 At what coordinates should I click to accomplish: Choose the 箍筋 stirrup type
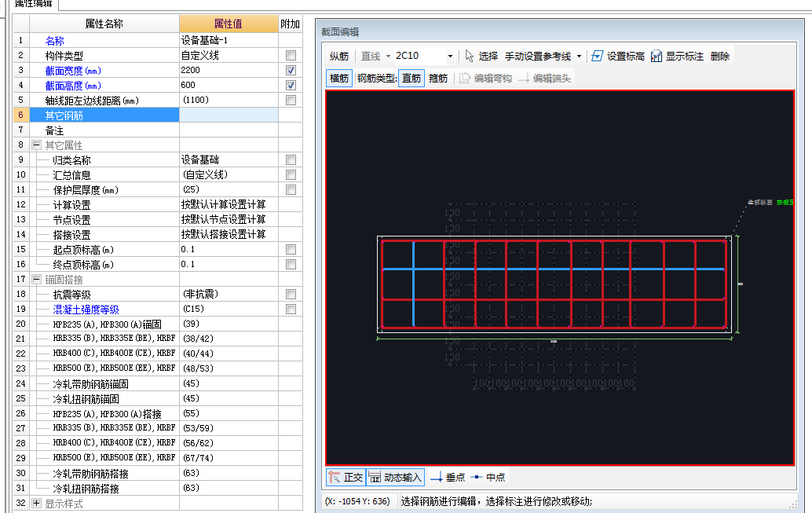[x=438, y=79]
